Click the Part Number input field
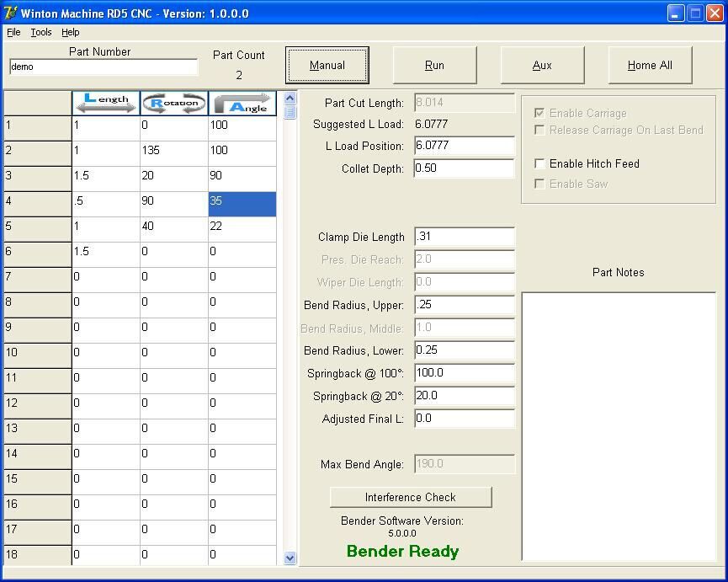The image size is (728, 582). 104,67
